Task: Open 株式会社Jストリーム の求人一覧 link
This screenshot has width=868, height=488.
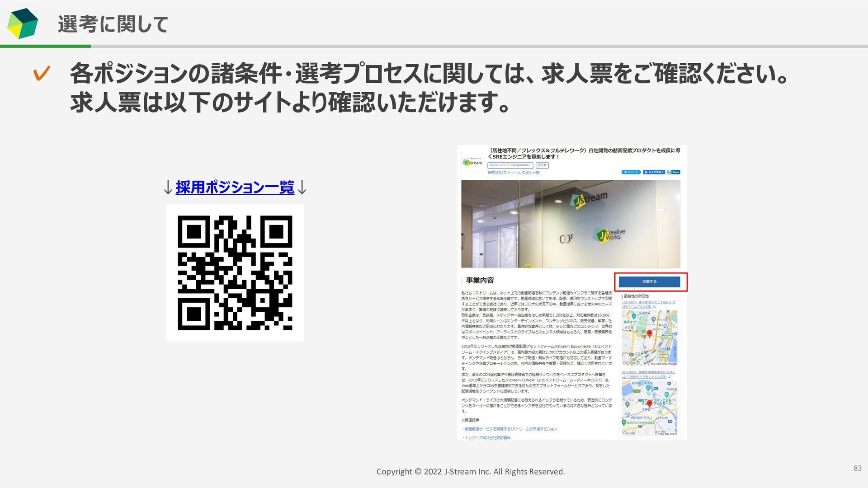Action: coord(513,173)
